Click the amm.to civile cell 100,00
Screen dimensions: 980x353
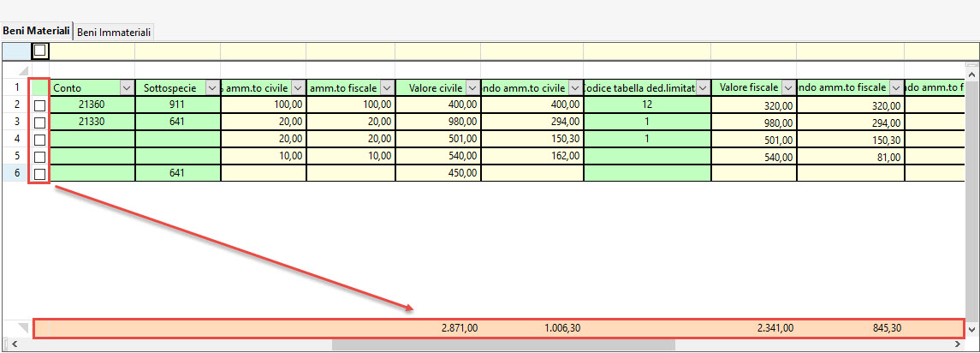pyautogui.click(x=263, y=105)
